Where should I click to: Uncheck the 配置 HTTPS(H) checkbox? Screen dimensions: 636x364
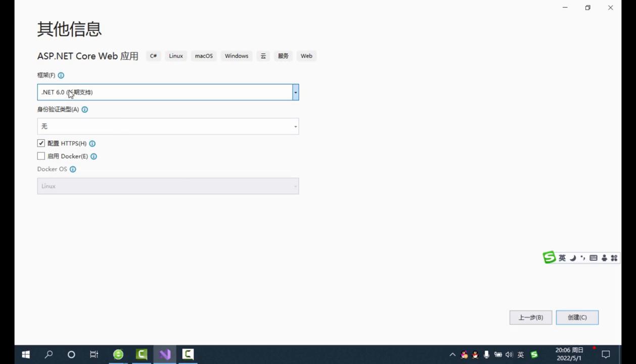40,143
